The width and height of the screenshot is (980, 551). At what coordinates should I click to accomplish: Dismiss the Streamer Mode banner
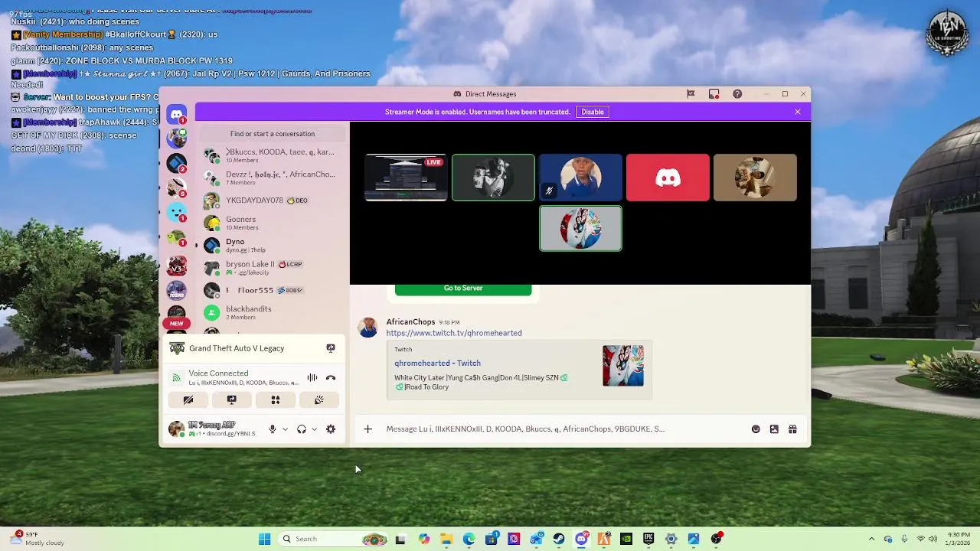tap(798, 112)
